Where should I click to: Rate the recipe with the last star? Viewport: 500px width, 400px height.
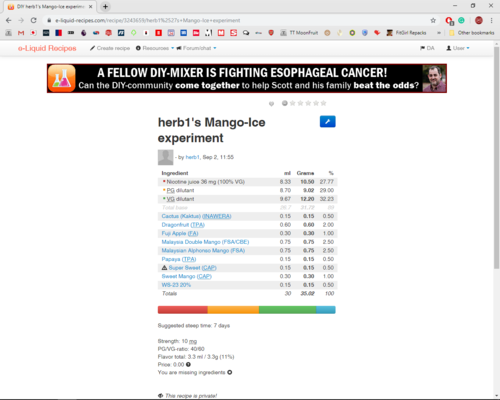(x=323, y=103)
